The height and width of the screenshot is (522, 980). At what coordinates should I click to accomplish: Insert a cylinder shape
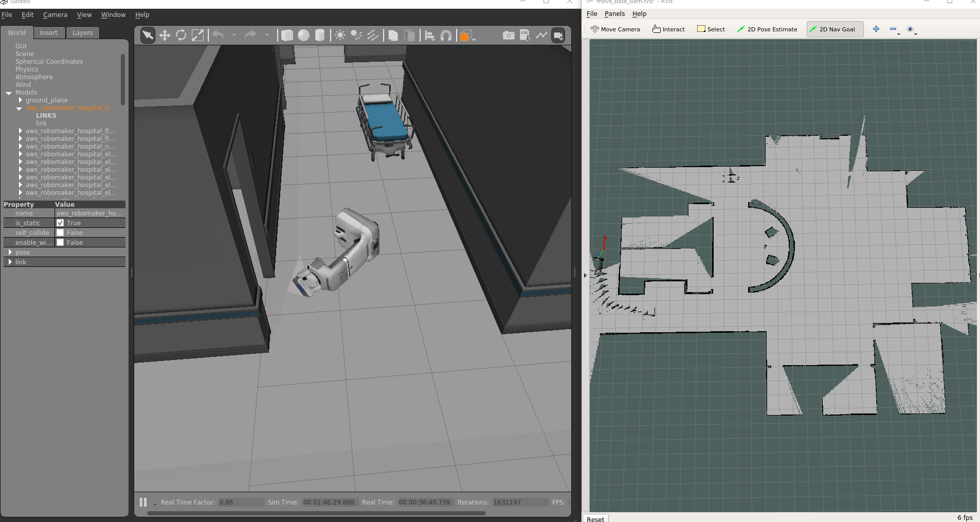click(x=320, y=35)
